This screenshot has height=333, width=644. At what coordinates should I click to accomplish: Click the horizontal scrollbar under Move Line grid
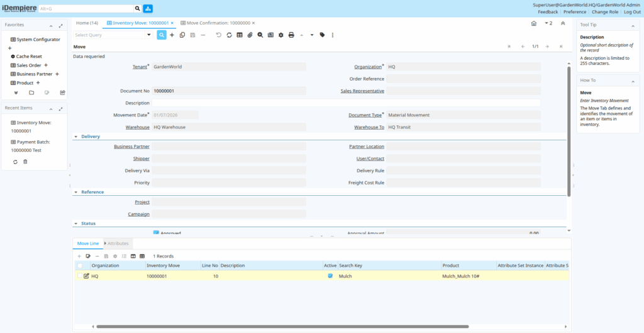pos(282,327)
